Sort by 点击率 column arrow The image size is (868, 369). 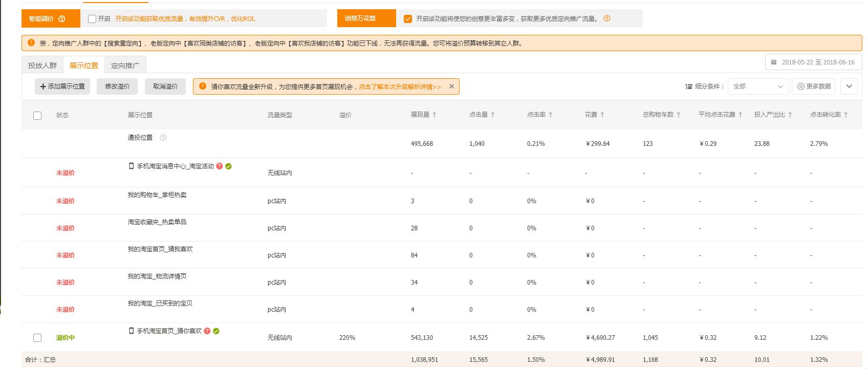click(x=551, y=115)
